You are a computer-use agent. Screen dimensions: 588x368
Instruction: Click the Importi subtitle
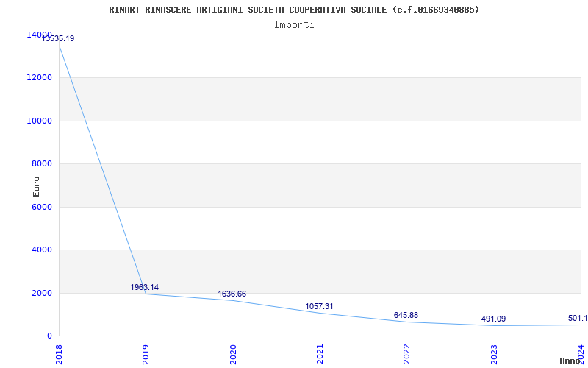coord(294,25)
